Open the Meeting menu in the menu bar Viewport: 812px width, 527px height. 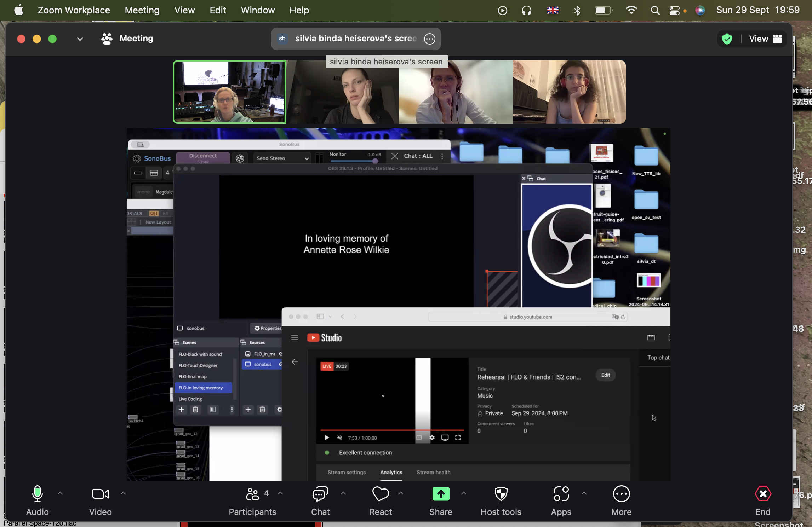click(142, 10)
